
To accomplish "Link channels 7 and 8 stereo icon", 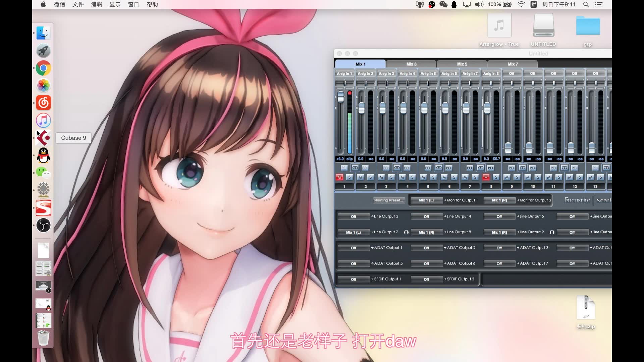I will pos(481,168).
